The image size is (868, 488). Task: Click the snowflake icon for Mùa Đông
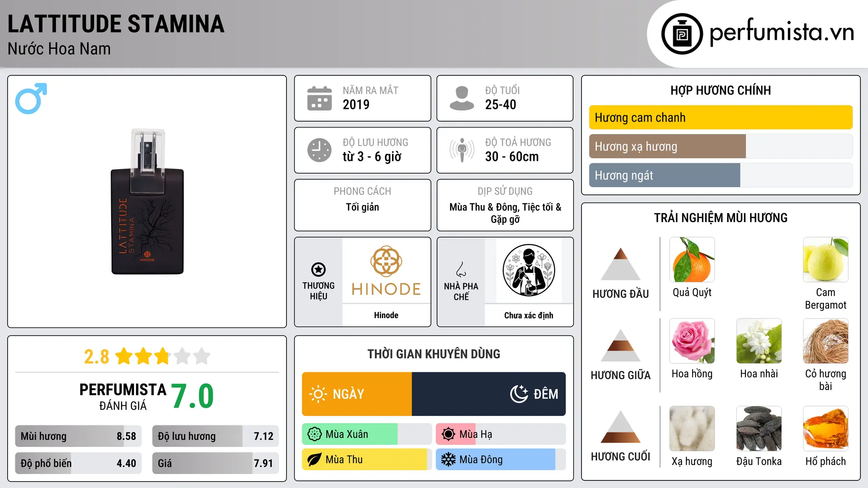448,460
